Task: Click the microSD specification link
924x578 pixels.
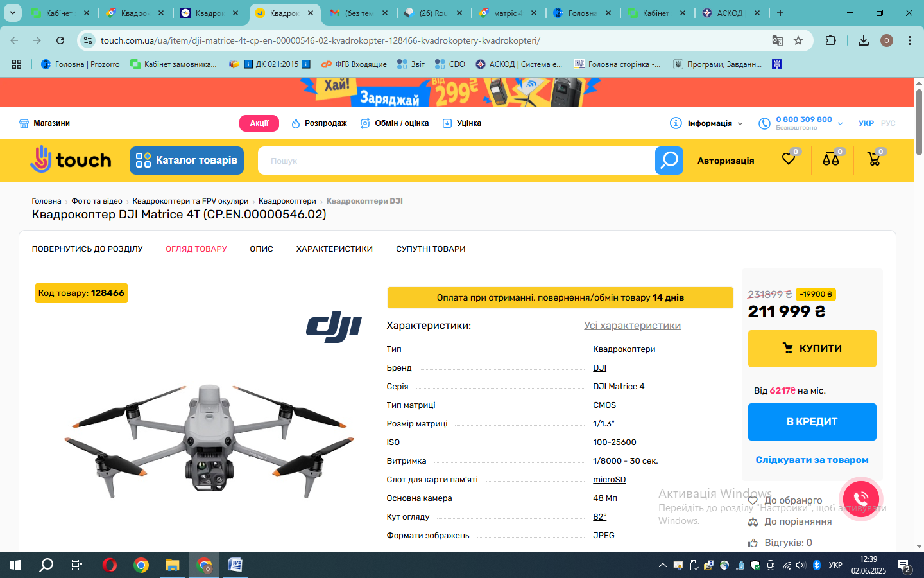Action: pyautogui.click(x=609, y=480)
